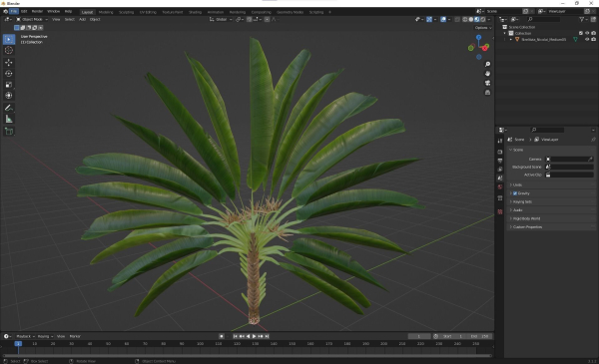
Task: Toggle the camera view icon in viewport
Action: [487, 83]
